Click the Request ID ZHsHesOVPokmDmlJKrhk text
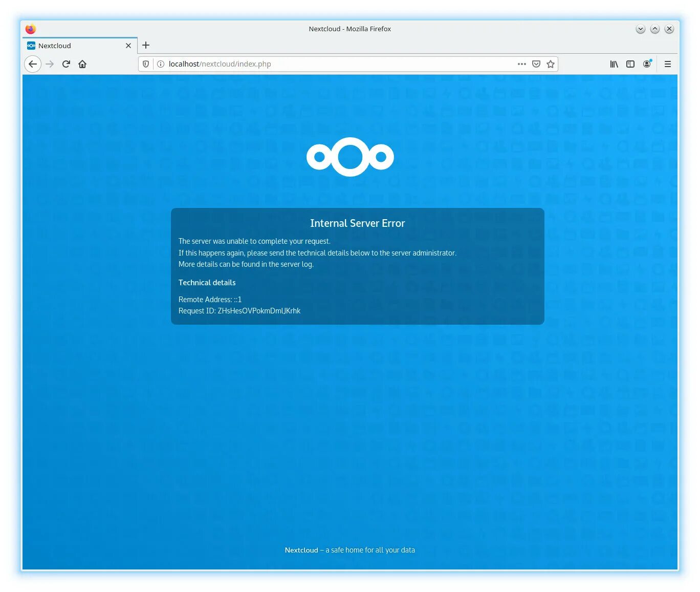The height and width of the screenshot is (592, 700). (x=239, y=311)
